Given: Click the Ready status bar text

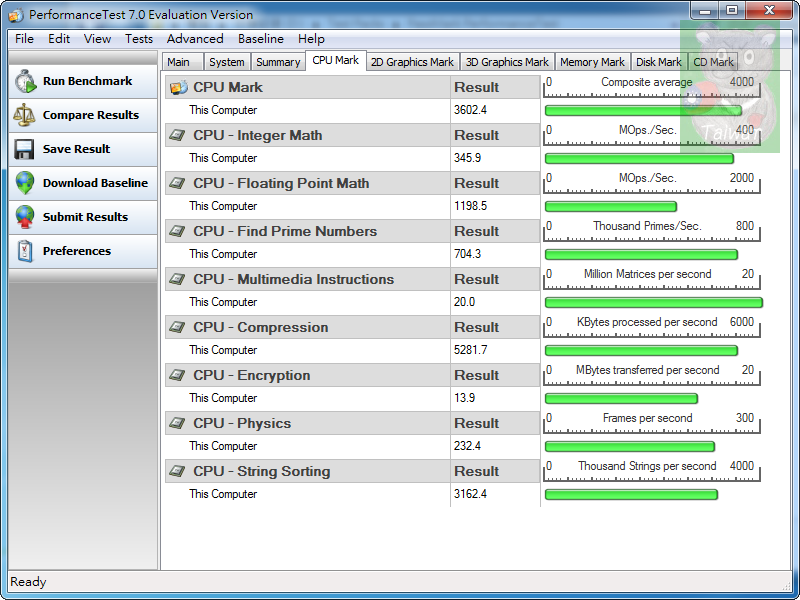Looking at the screenshot, I should [x=28, y=582].
